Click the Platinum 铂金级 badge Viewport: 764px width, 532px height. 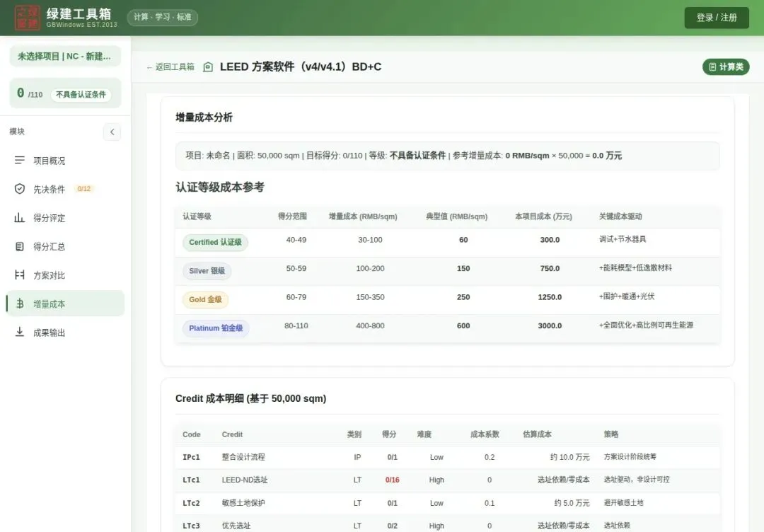216,328
